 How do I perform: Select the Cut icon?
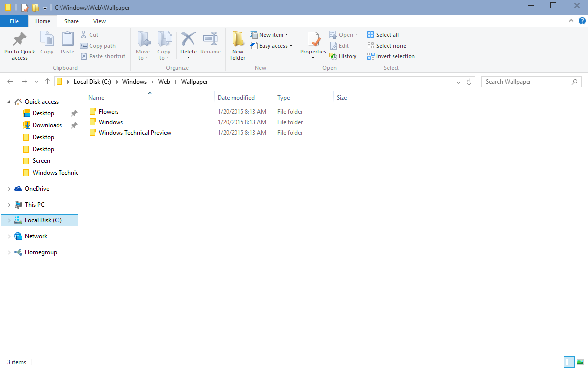pyautogui.click(x=84, y=34)
